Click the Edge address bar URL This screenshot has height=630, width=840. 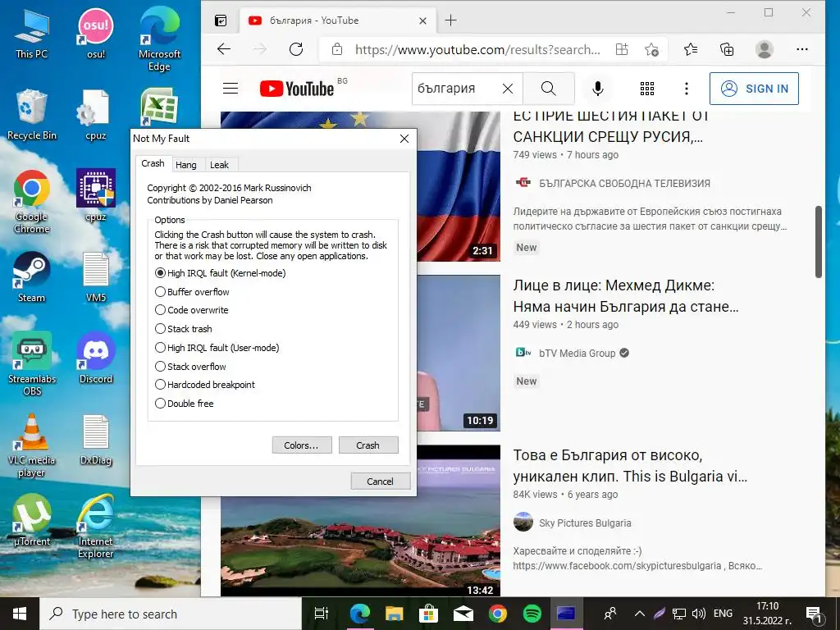point(477,50)
